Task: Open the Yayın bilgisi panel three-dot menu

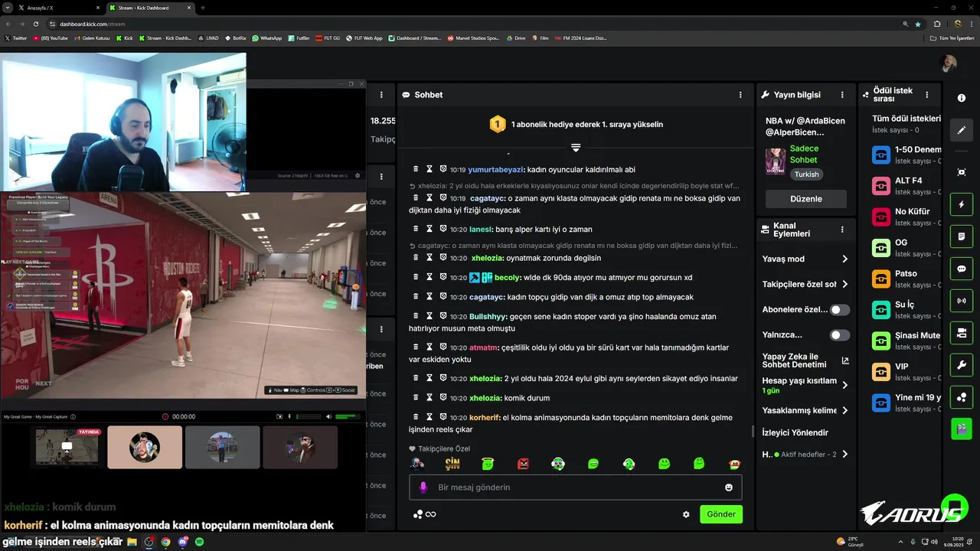Action: pyautogui.click(x=842, y=95)
